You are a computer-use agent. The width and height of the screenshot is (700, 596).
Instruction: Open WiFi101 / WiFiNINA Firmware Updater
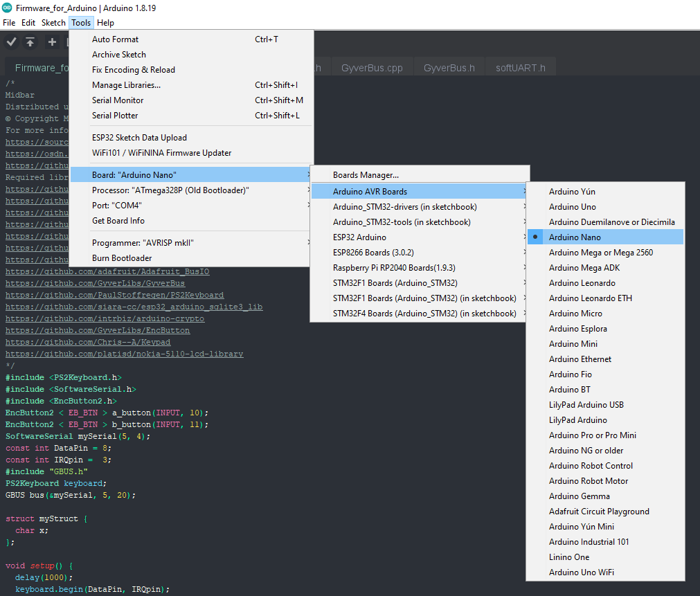click(190, 153)
